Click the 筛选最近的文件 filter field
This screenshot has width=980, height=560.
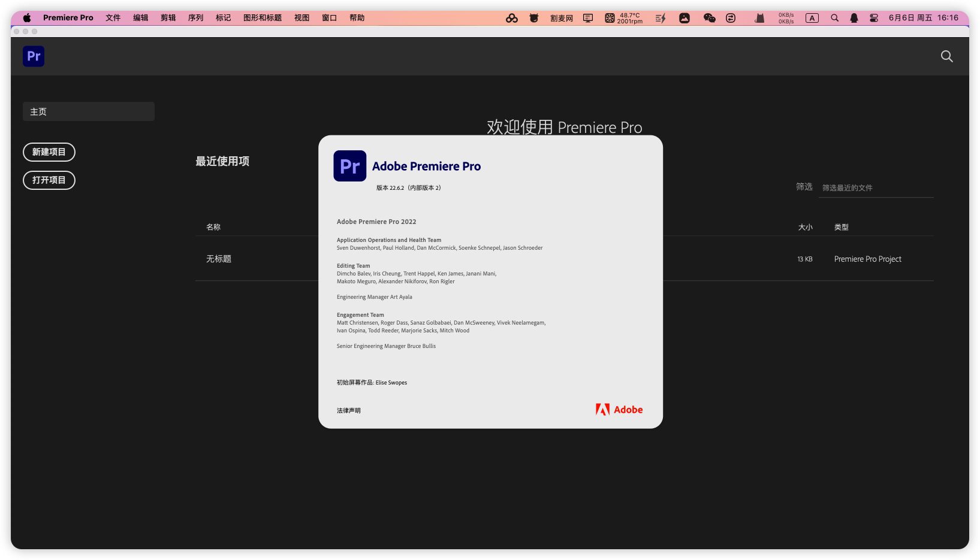[x=875, y=188]
